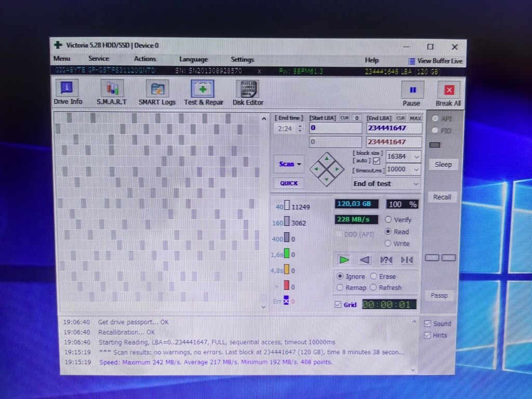Click the 0 button next to Start LBA
Image resolution: width=532 pixels, height=399 pixels.
tap(356, 118)
